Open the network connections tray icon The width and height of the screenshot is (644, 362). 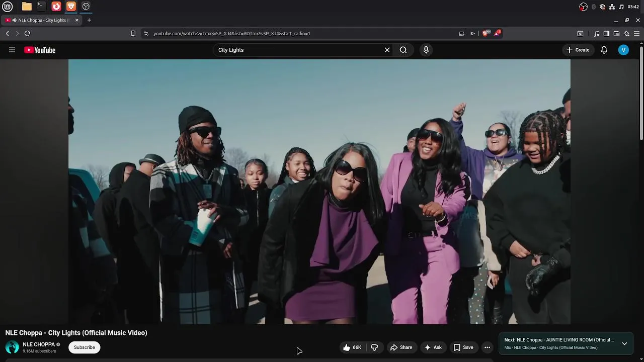pos(612,7)
